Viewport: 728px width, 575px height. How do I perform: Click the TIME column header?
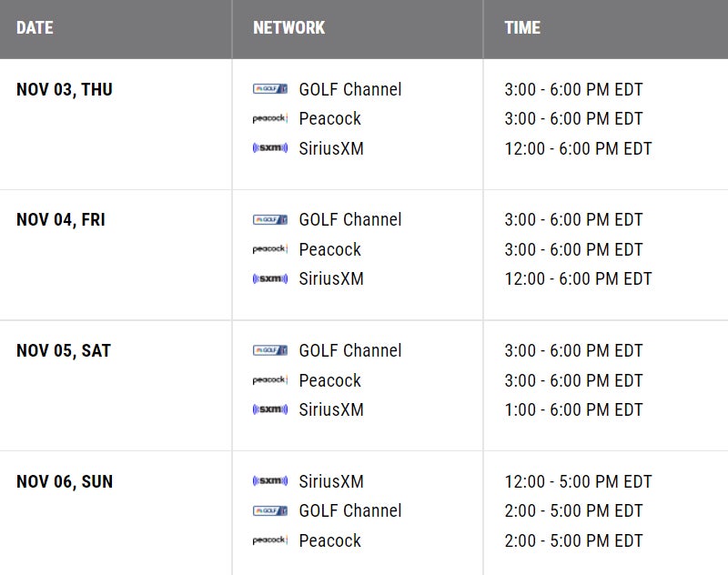(522, 28)
